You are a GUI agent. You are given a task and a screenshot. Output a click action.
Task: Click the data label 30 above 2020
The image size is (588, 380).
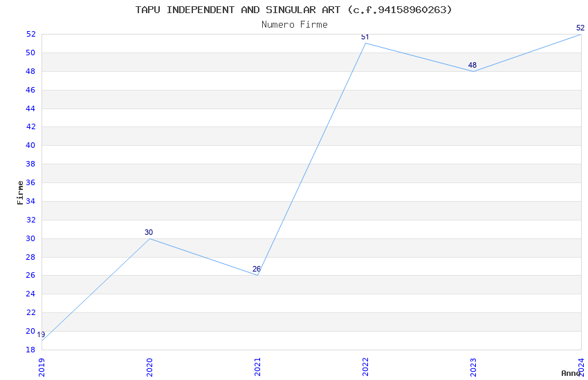[x=149, y=233]
